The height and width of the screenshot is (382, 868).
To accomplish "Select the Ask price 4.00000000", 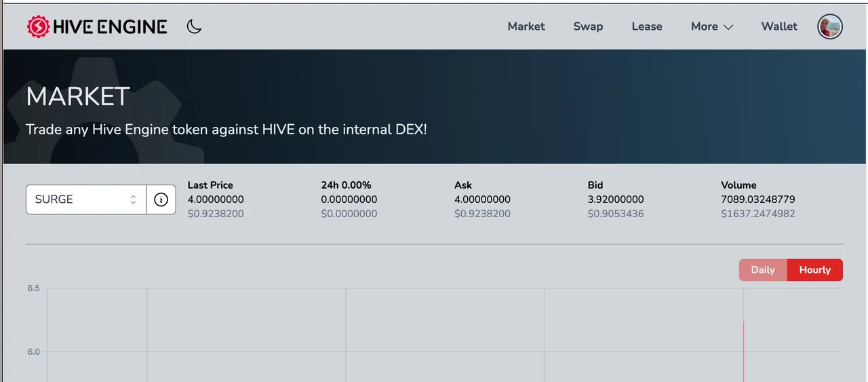I will pos(482,199).
